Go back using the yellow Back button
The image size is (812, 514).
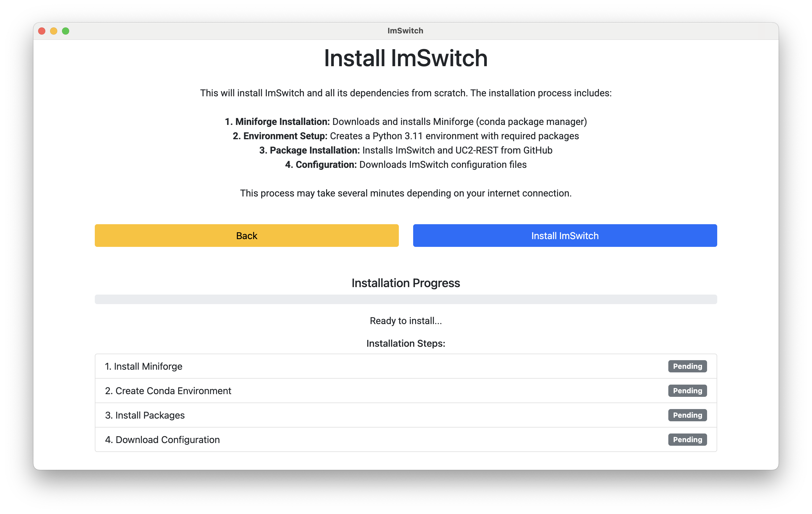[247, 236]
